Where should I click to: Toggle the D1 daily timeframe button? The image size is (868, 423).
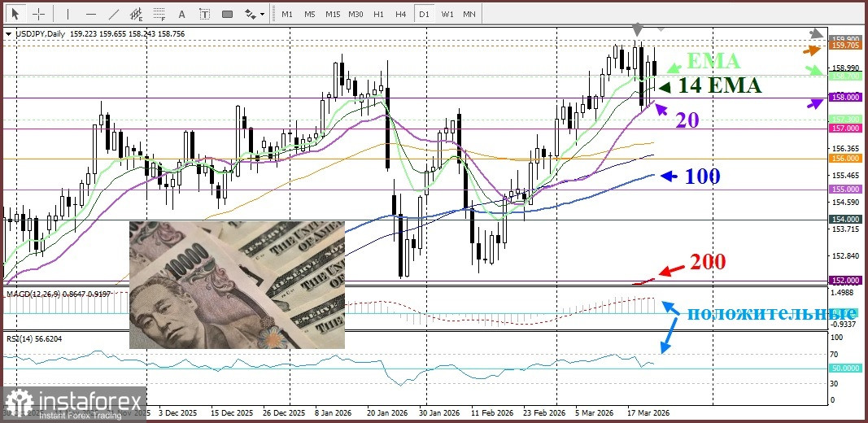[424, 14]
